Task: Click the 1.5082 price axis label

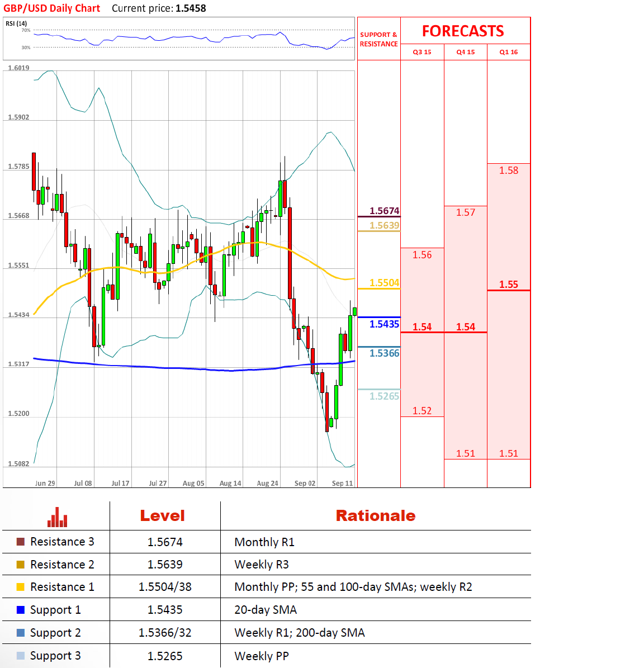Action: (x=19, y=463)
